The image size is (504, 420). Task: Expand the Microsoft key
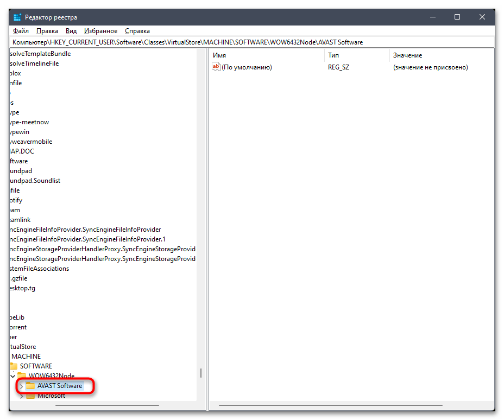click(x=21, y=397)
